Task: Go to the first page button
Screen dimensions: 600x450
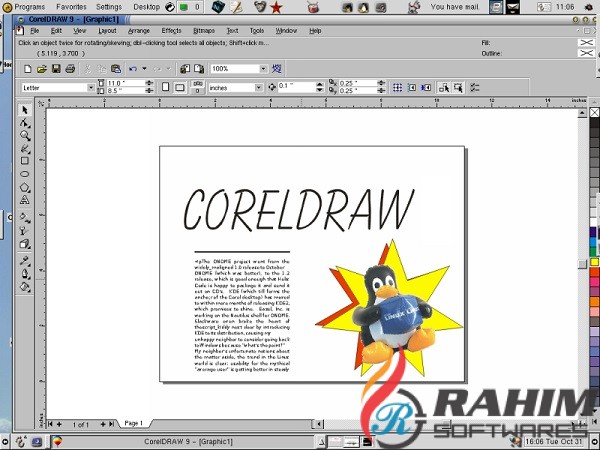Action: tap(51, 424)
